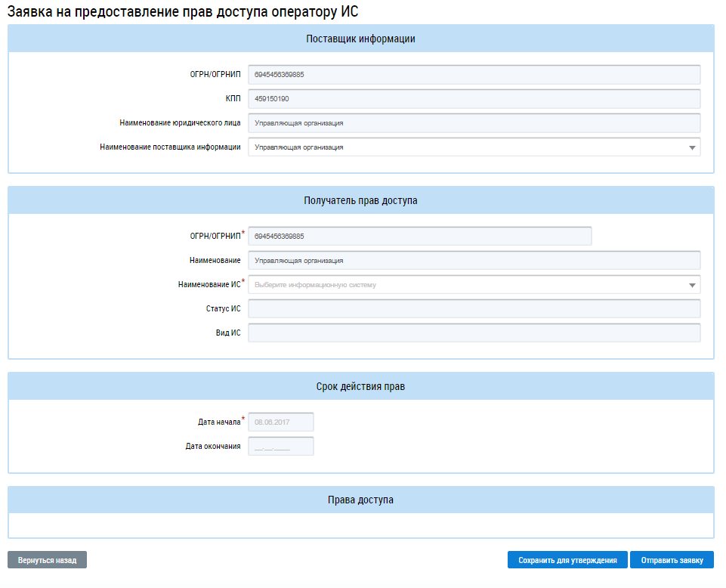726x588 pixels.
Task: Submit with the Отправить заявку button
Action: coord(672,560)
